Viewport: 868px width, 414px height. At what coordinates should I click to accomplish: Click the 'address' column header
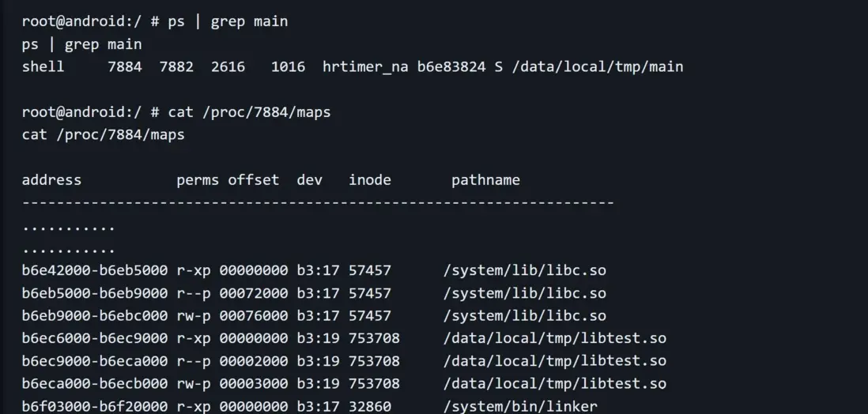51,180
